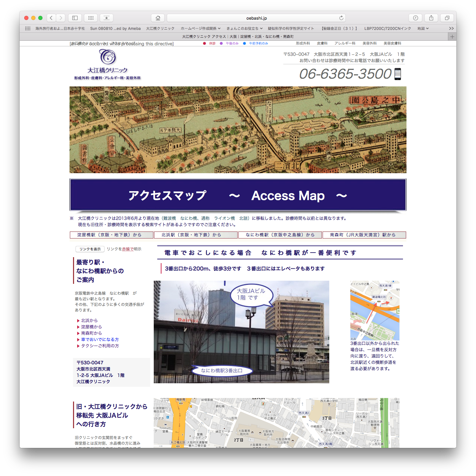Open bookmark LBP7200C/7200CNインク
The width and height of the screenshot is (476, 476).
388,28
